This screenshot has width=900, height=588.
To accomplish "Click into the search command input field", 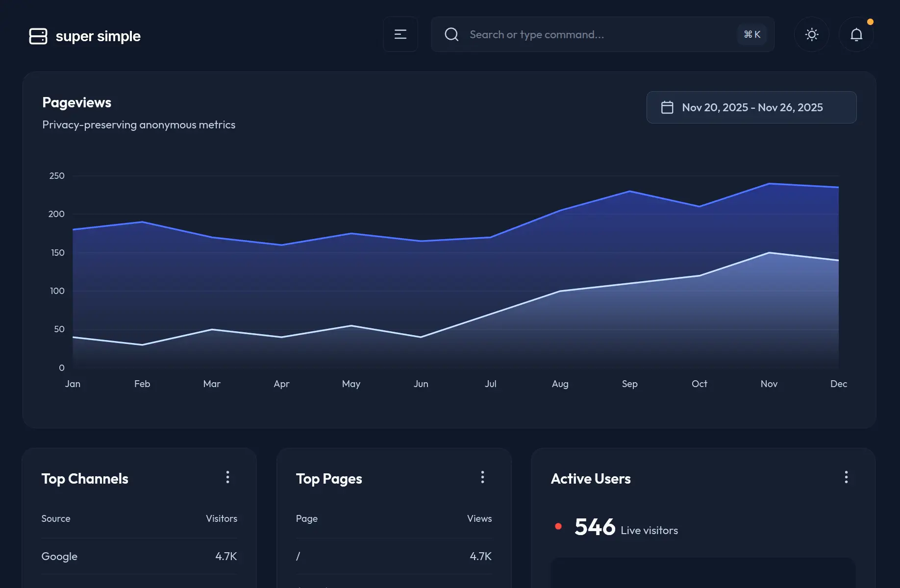I will 564,34.
